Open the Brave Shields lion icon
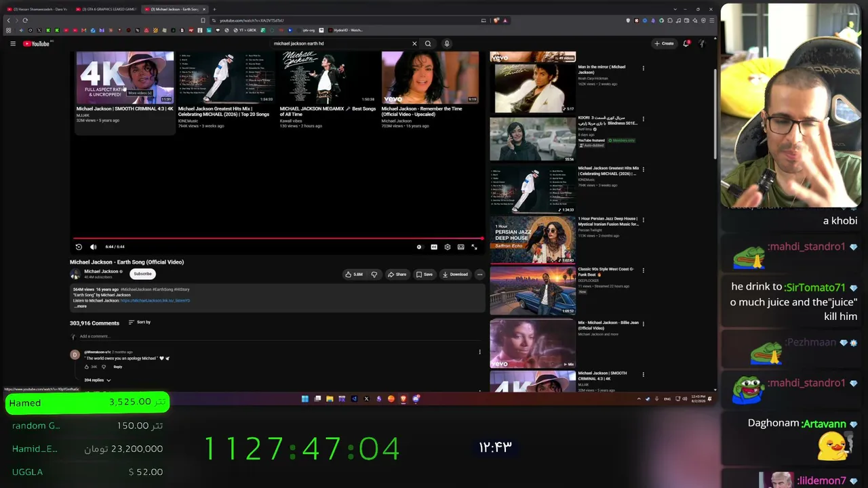Viewport: 868px width, 488px height. pyautogui.click(x=497, y=20)
